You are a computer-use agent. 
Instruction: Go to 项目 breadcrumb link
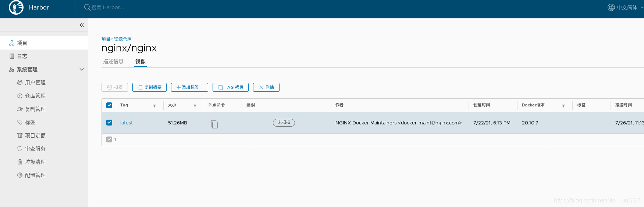[x=106, y=39]
